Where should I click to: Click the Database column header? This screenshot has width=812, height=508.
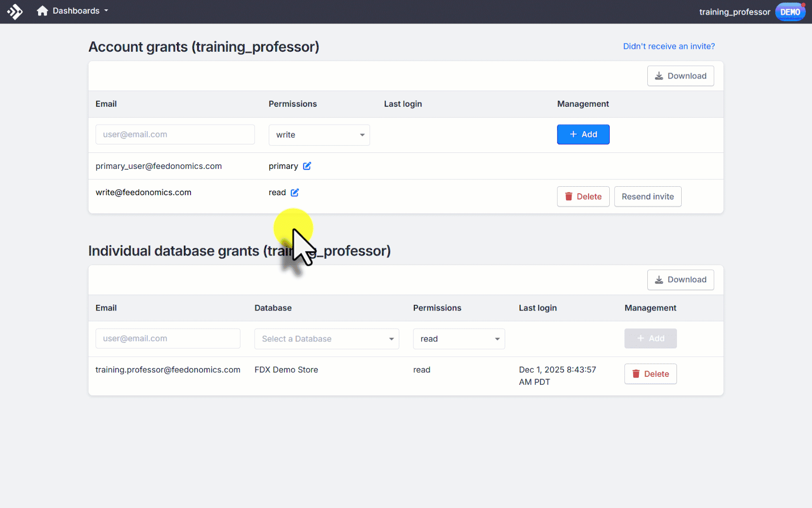click(x=273, y=308)
